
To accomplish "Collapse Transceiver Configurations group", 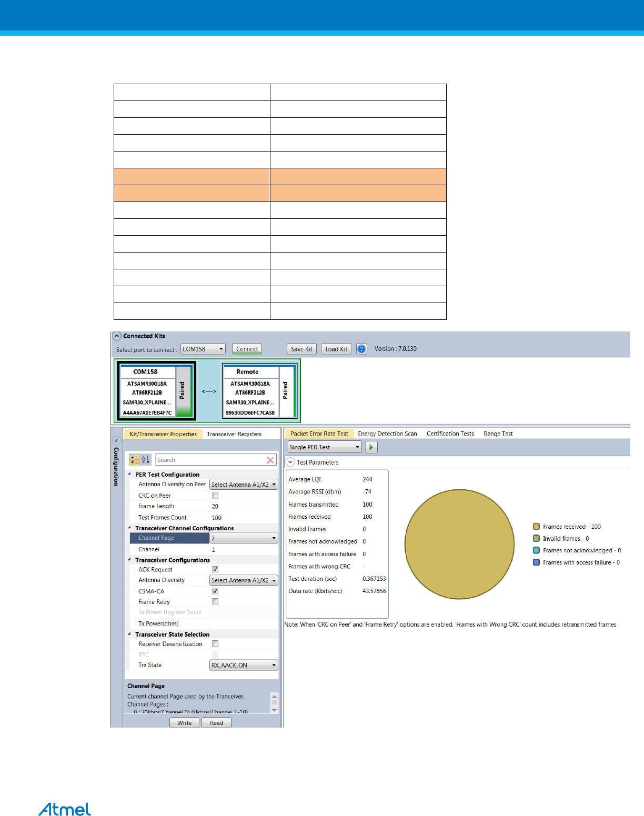I will click(130, 560).
